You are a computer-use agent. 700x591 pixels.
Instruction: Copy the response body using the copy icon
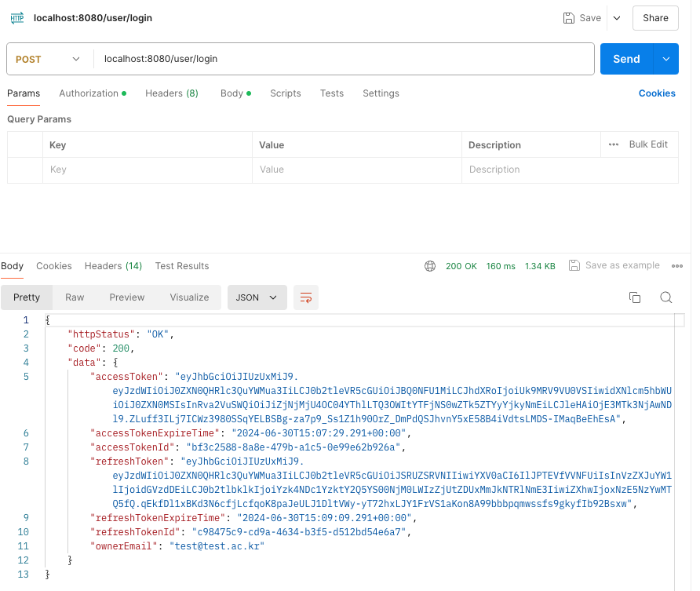635,297
